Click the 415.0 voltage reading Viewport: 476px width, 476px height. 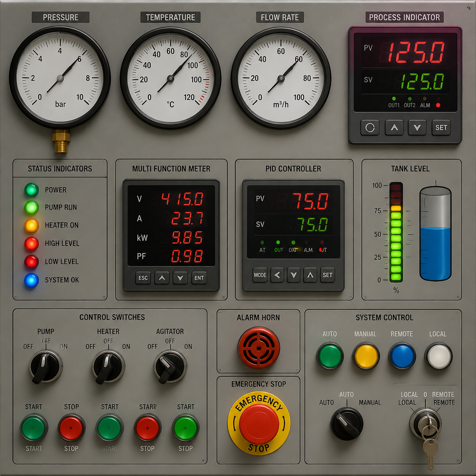pos(183,199)
